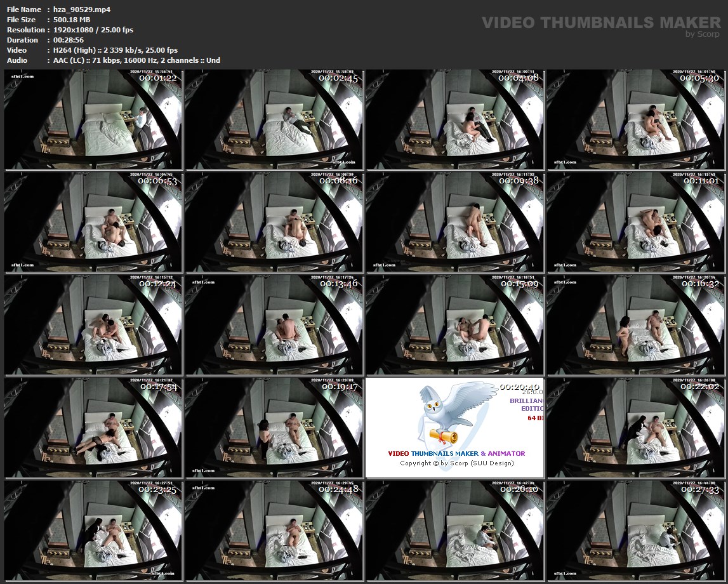Open the thumbnail stamped 00:17:54
The height and width of the screenshot is (584, 728).
click(x=94, y=428)
